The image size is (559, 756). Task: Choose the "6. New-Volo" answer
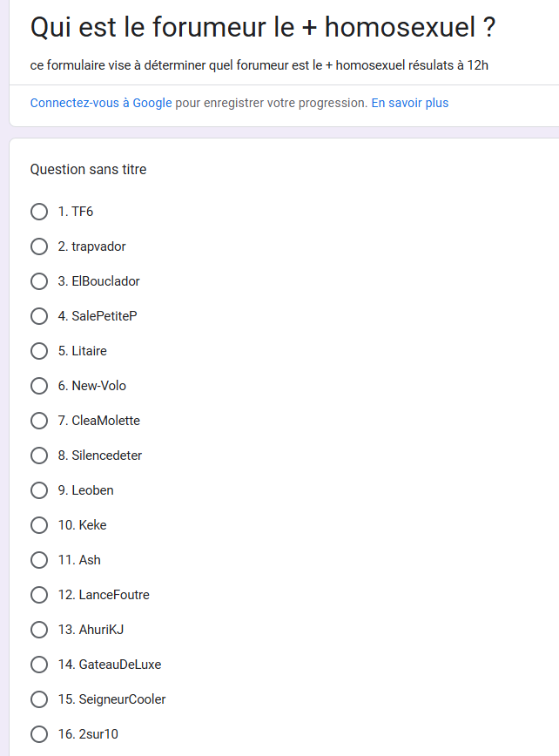[x=39, y=386]
